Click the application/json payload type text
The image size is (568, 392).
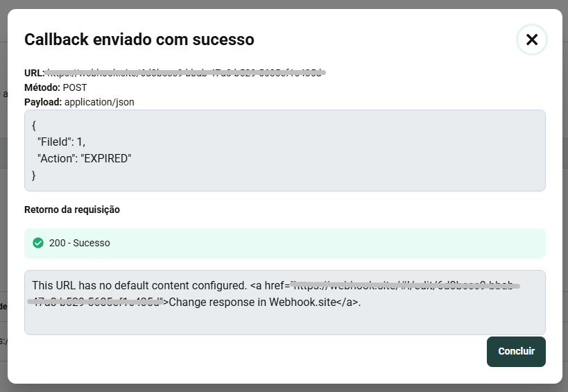coord(99,102)
